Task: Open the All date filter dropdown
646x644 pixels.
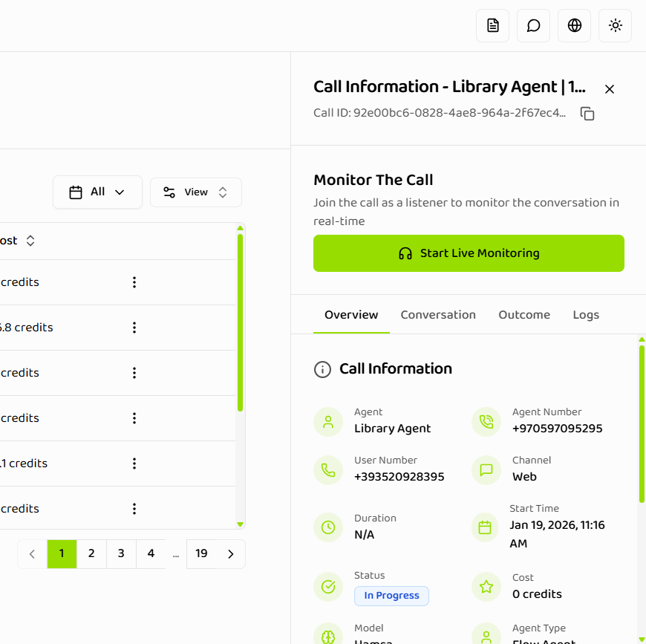Action: pyautogui.click(x=97, y=192)
